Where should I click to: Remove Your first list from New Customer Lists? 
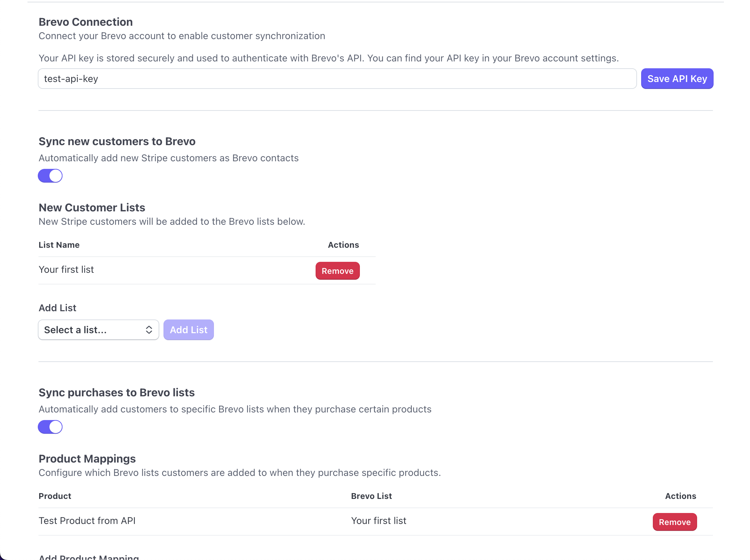pos(337,271)
